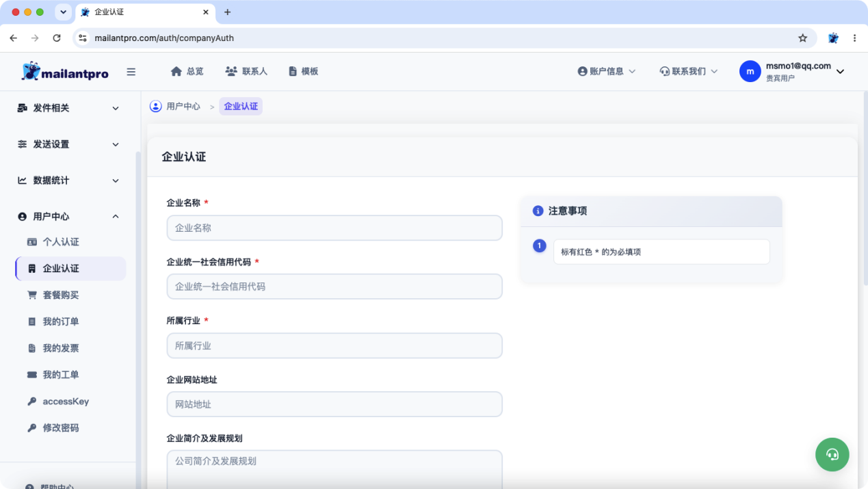868x489 pixels.
Task: Click the breadcrumb user circle icon
Action: click(x=156, y=106)
